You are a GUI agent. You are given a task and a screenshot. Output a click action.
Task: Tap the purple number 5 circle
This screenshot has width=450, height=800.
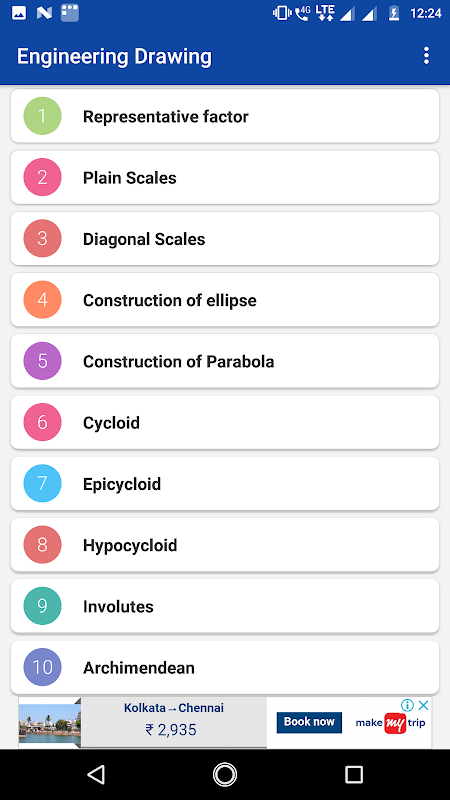click(42, 361)
